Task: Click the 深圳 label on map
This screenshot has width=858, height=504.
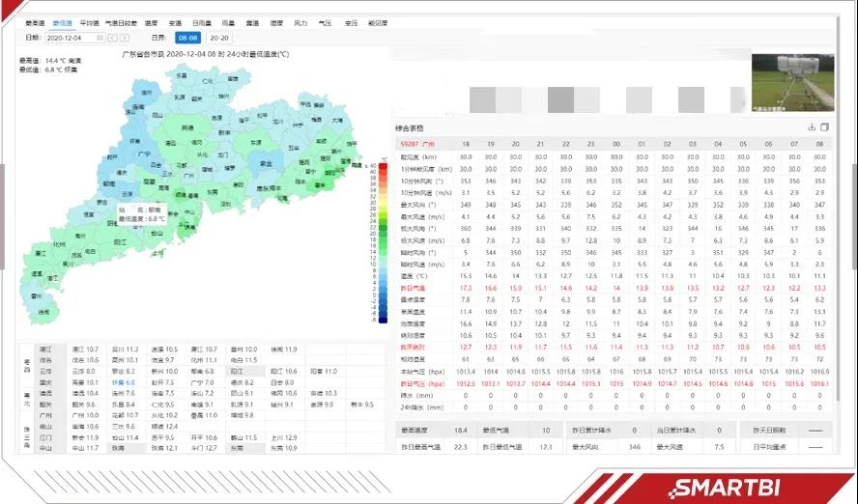Action: click(226, 204)
